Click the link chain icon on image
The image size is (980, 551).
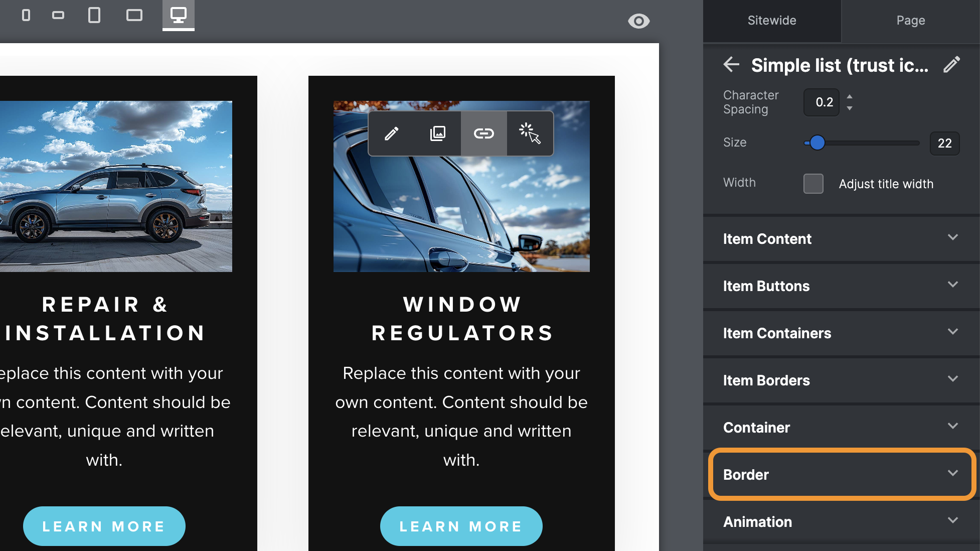(484, 133)
